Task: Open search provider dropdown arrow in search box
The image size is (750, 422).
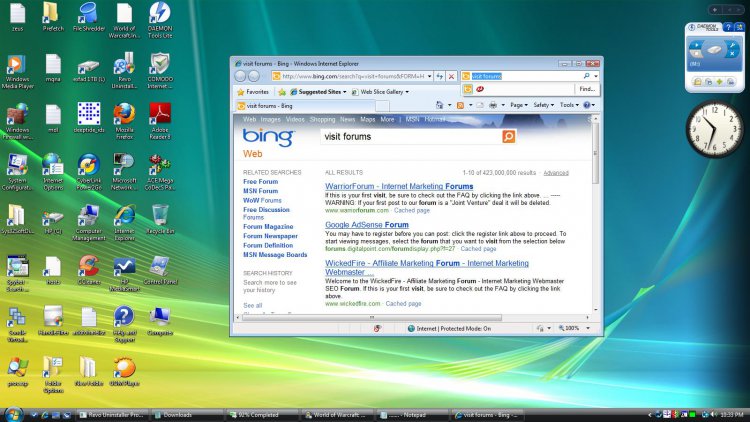Action: (596, 76)
